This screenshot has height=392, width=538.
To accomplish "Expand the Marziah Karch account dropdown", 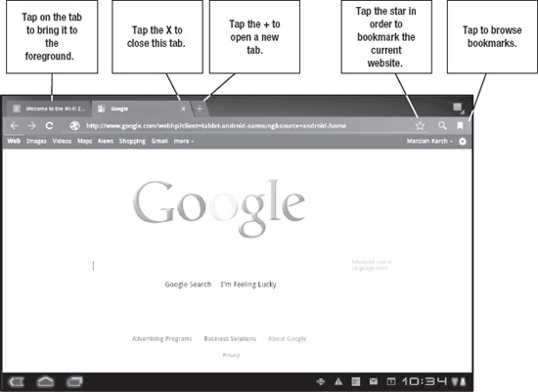I will [429, 141].
